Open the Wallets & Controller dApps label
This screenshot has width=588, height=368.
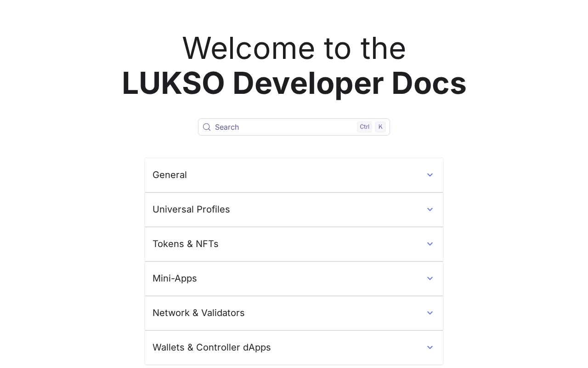tap(212, 347)
